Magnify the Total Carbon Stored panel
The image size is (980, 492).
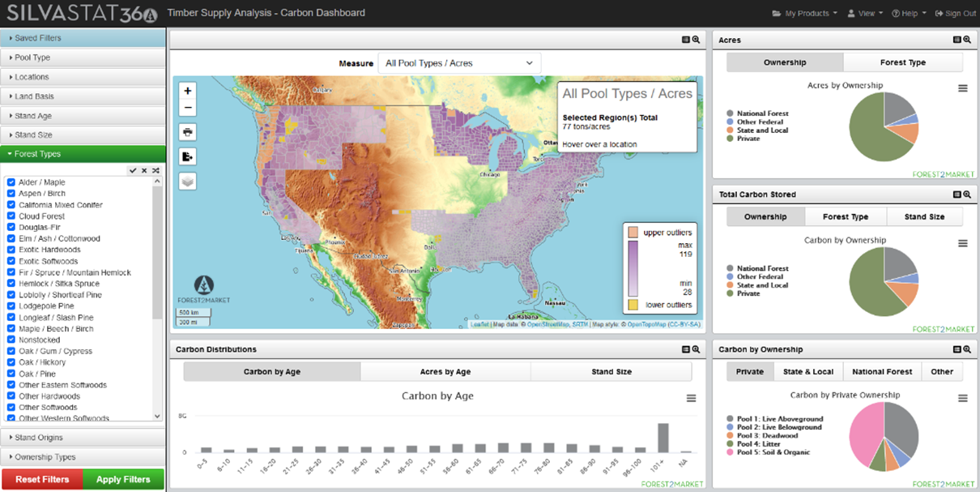[x=967, y=195]
